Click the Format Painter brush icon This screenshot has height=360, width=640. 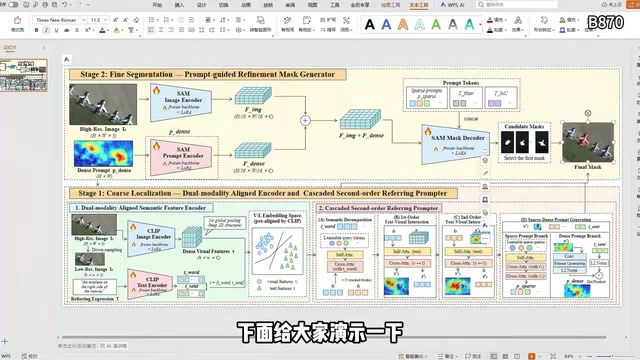[x=17, y=23]
